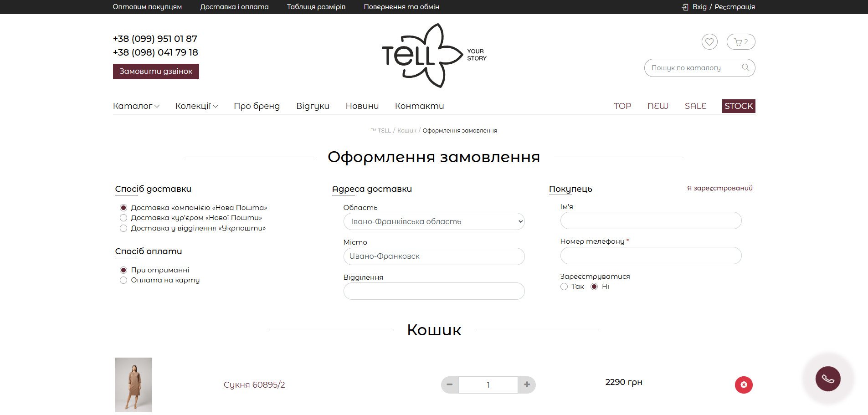Open the Область dropdown

coord(434,221)
